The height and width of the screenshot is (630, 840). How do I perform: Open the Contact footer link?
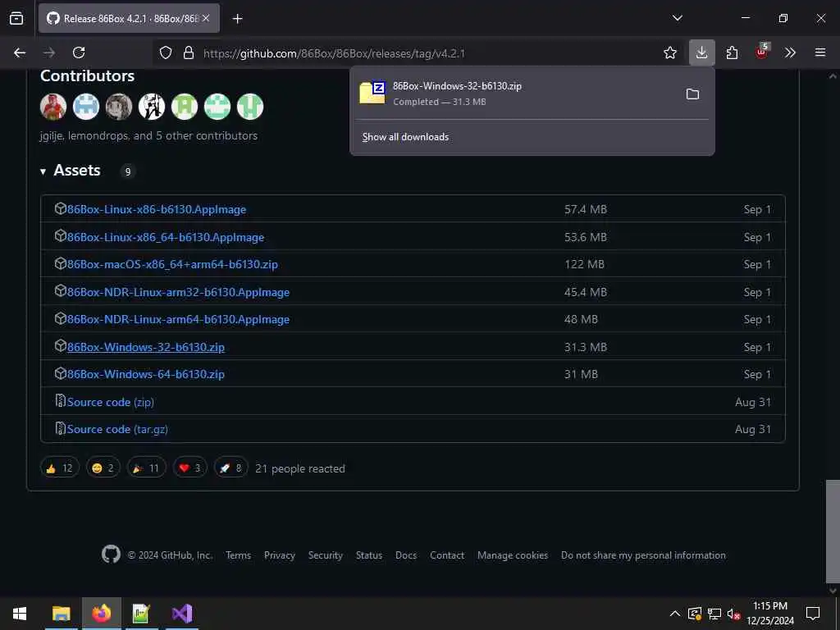pyautogui.click(x=447, y=555)
